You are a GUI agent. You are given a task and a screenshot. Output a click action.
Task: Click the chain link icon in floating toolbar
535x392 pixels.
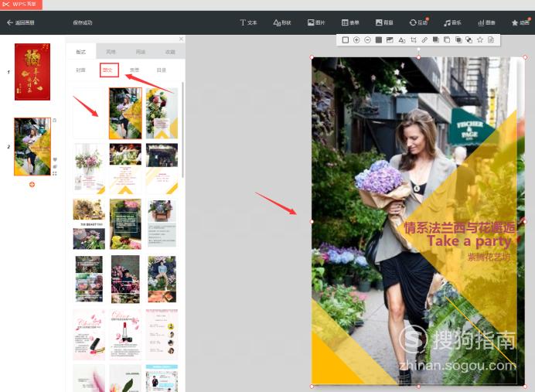424,40
